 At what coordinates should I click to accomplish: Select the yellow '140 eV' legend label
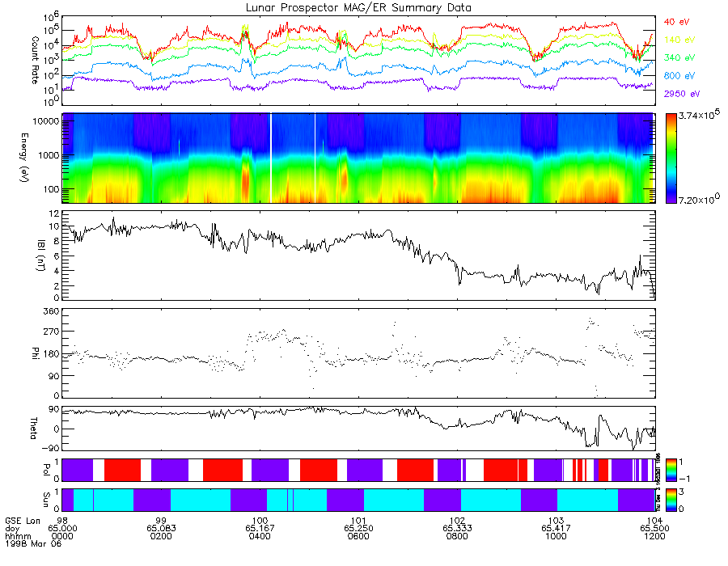pyautogui.click(x=679, y=40)
